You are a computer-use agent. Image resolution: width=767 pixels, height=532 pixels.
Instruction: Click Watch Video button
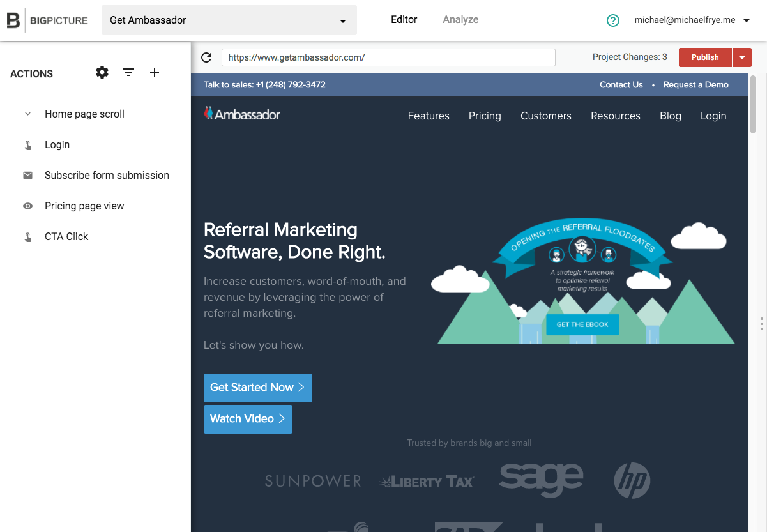[x=248, y=419]
